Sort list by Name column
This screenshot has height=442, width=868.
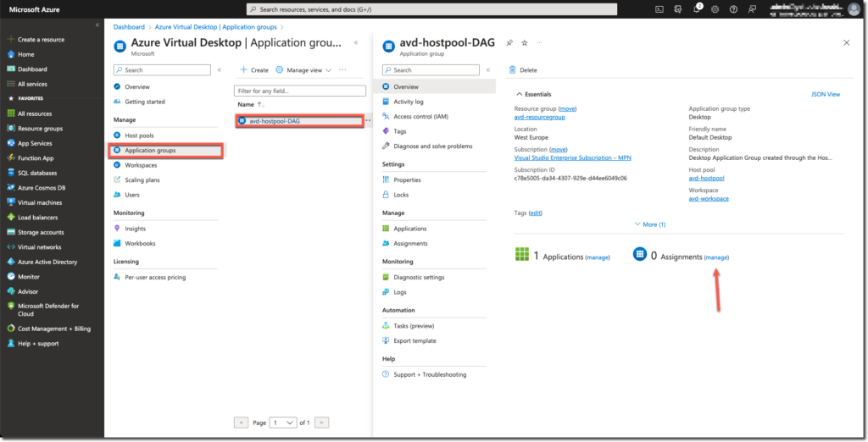[251, 104]
